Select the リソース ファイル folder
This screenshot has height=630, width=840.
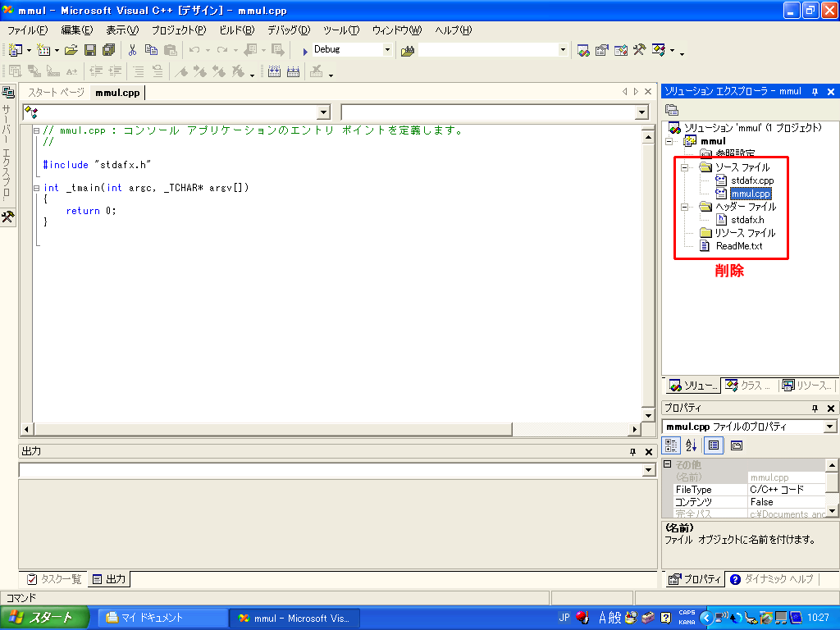(x=745, y=233)
